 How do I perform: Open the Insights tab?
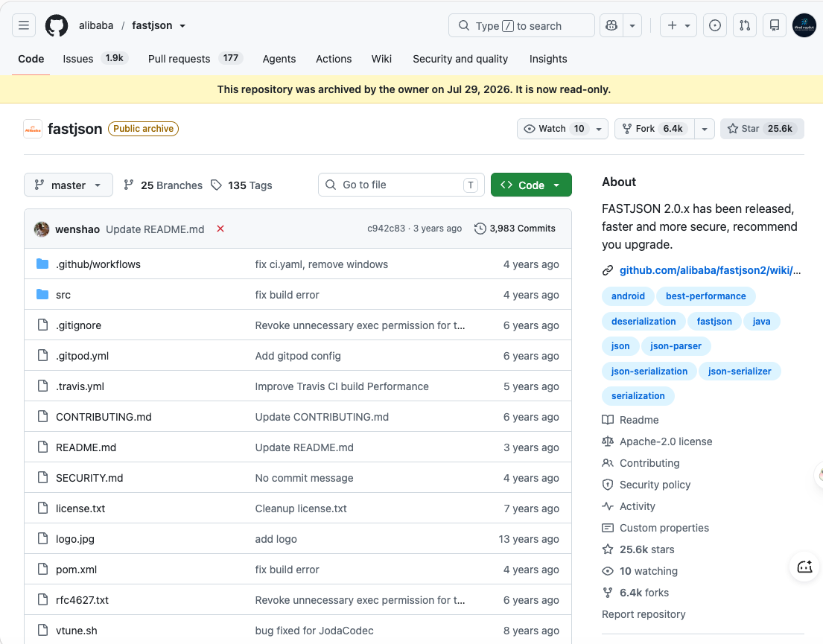pyautogui.click(x=548, y=59)
